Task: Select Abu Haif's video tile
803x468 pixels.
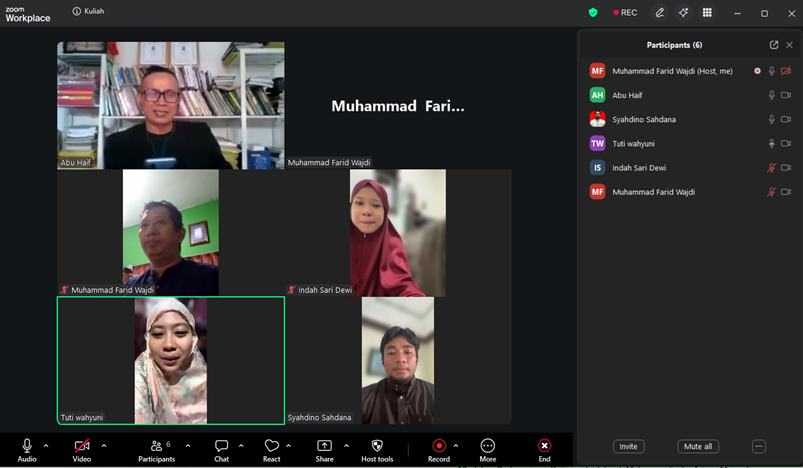Action: coord(171,105)
